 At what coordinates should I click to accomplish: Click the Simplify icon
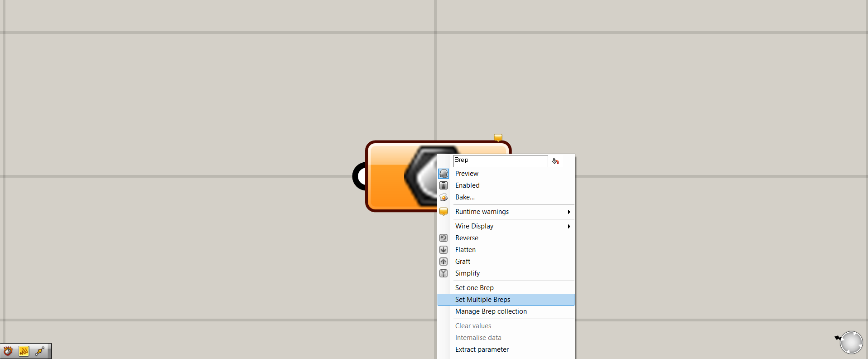pos(444,273)
